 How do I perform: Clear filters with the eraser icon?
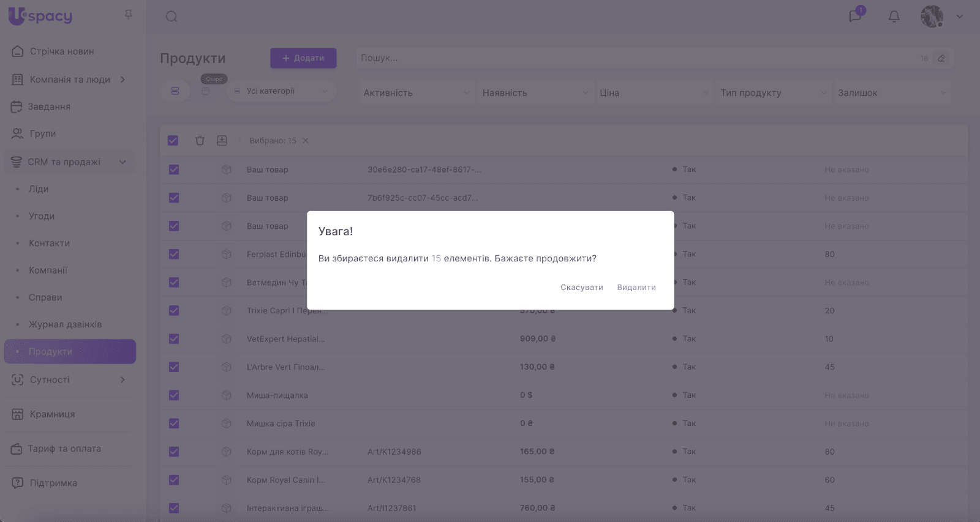click(x=941, y=58)
